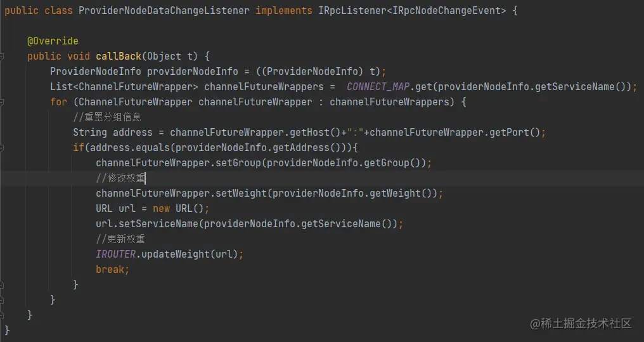The height and width of the screenshot is (342, 644).
Task: Click the void keyword
Action: click(79, 56)
